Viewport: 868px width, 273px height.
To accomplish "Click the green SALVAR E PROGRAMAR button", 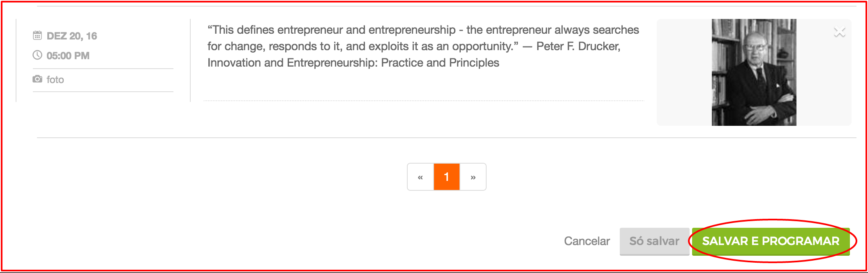I will [771, 241].
